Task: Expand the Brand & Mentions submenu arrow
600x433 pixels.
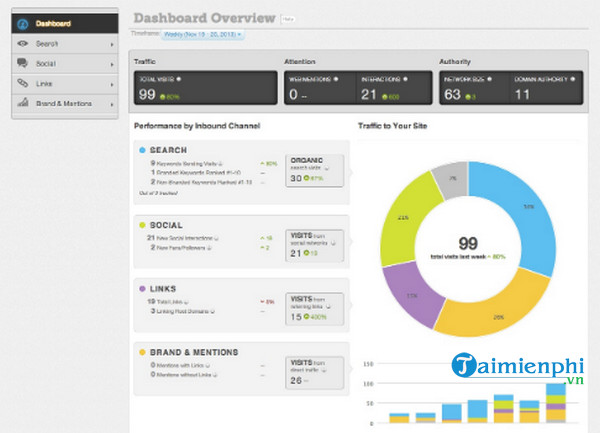Action: coord(110,103)
